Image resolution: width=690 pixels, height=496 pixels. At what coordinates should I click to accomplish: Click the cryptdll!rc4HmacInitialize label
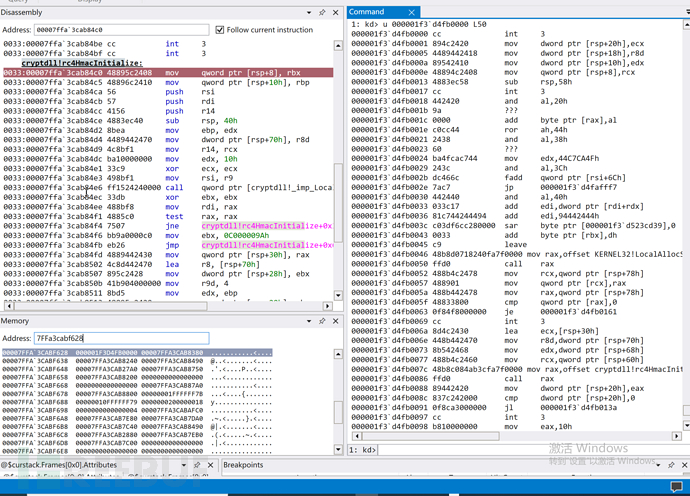coord(82,63)
